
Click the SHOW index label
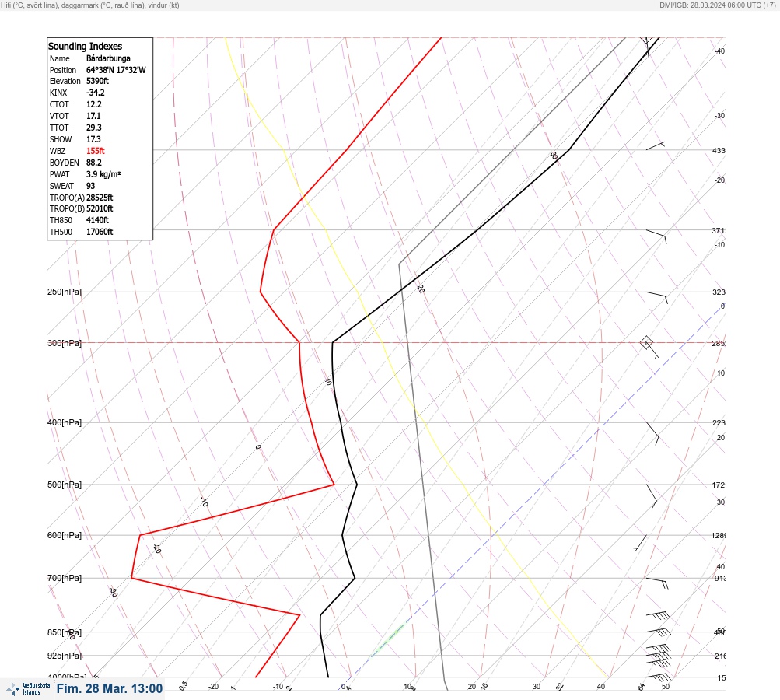click(61, 139)
